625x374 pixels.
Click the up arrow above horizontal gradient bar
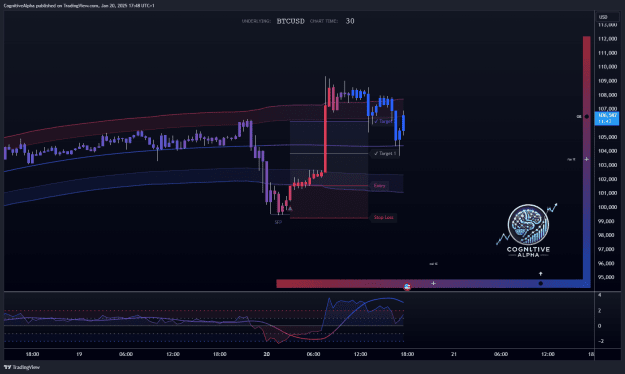[540, 274]
